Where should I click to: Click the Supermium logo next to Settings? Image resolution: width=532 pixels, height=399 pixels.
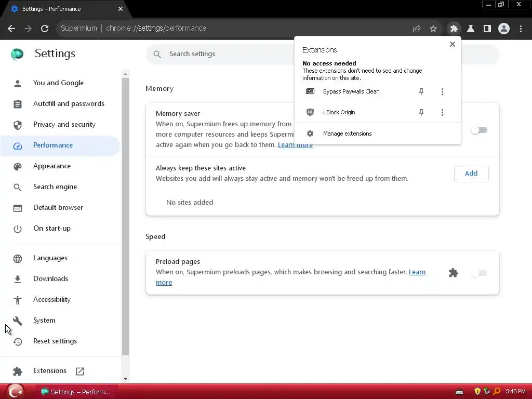pos(17,54)
